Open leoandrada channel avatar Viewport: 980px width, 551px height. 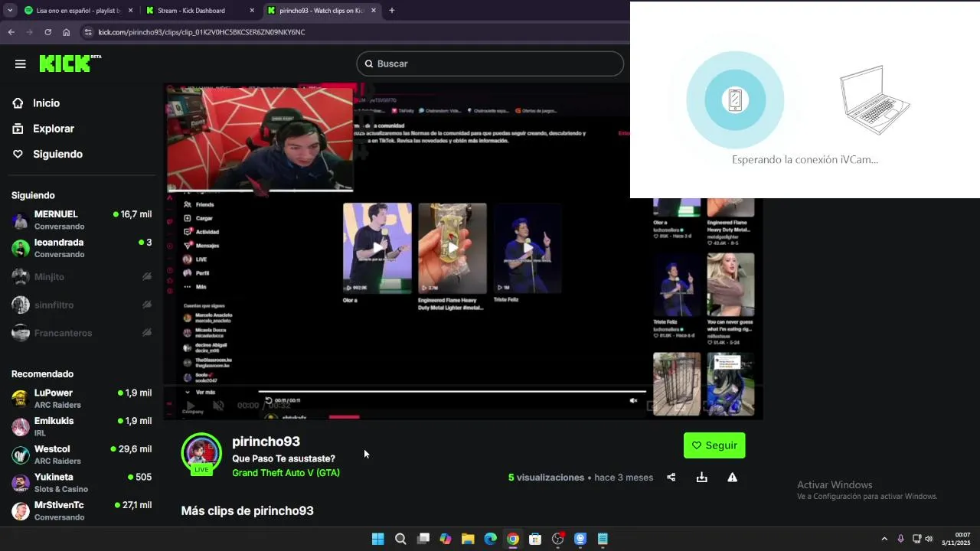[x=21, y=248]
